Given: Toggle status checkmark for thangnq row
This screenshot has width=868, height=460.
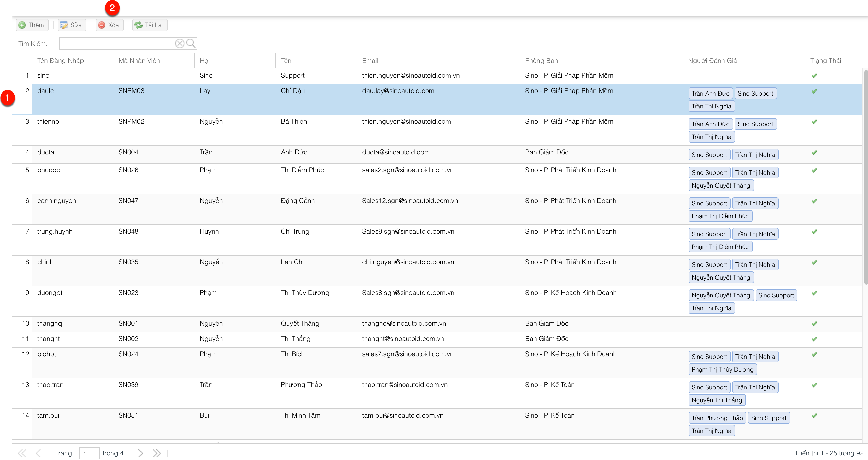Looking at the screenshot, I should [814, 324].
